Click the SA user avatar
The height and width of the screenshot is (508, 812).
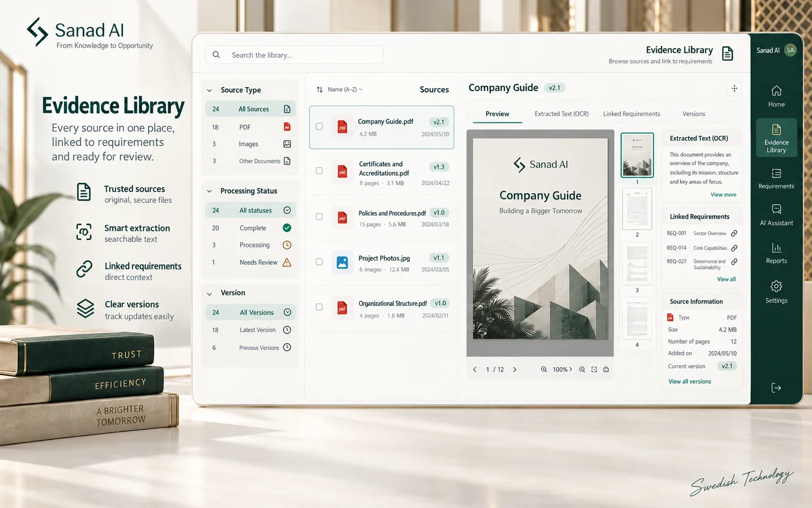(x=790, y=50)
